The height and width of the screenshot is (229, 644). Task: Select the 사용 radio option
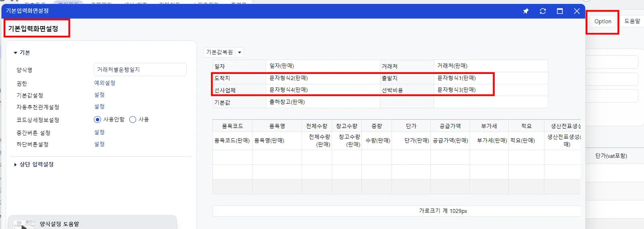click(133, 119)
